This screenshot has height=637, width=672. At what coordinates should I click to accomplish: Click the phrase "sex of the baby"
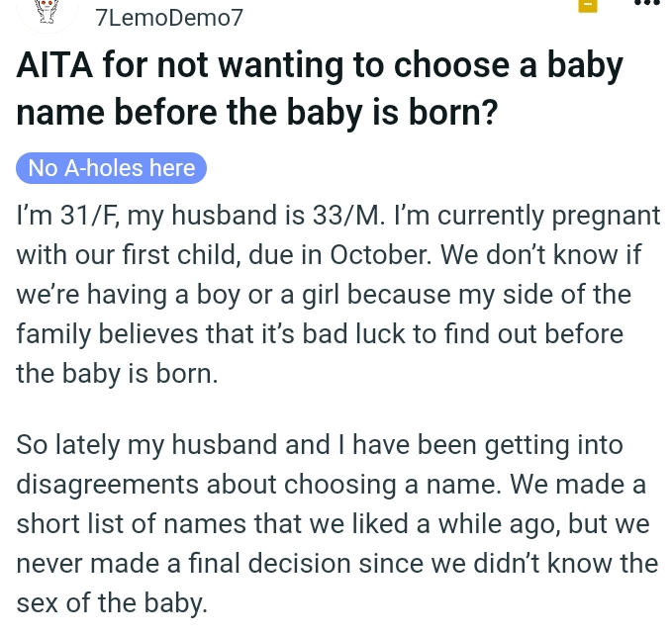pyautogui.click(x=111, y=603)
